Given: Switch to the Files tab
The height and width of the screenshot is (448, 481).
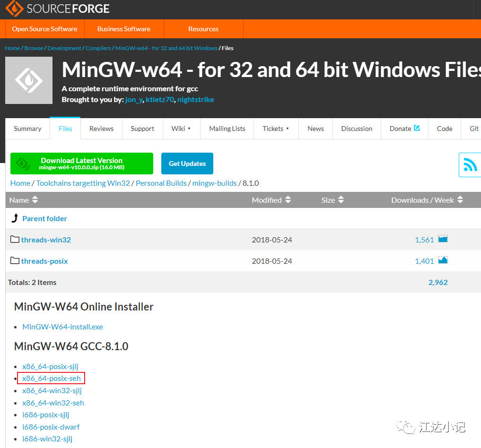Looking at the screenshot, I should (x=65, y=129).
